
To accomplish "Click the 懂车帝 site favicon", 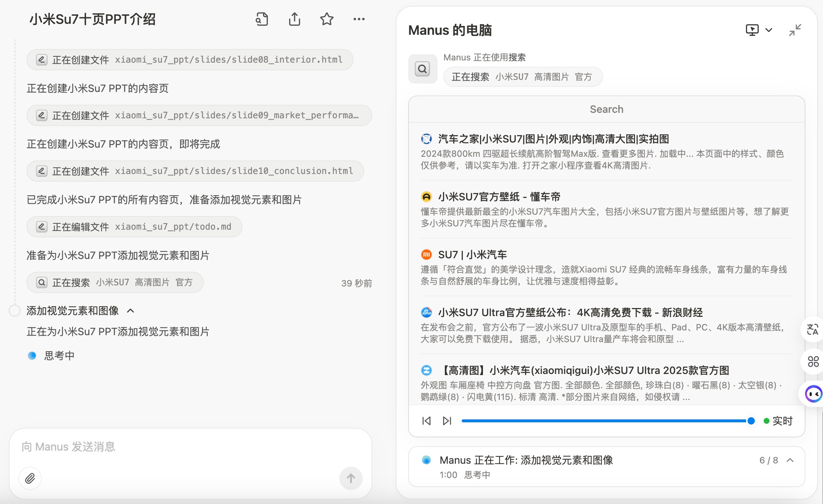I will (426, 197).
